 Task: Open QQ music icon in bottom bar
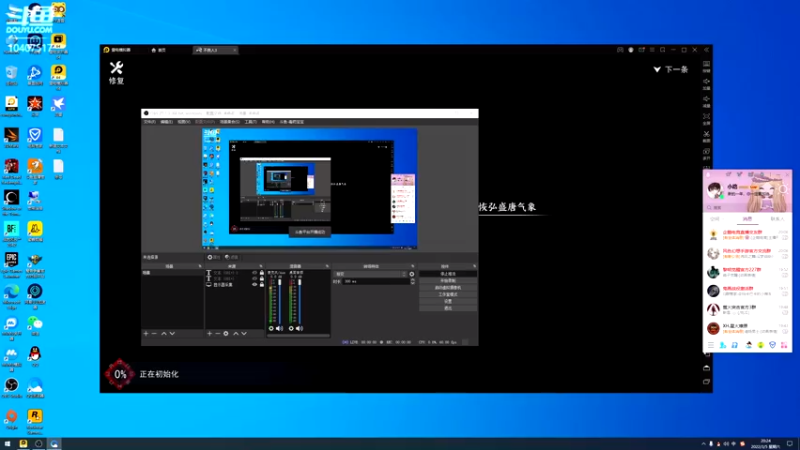[735, 345]
